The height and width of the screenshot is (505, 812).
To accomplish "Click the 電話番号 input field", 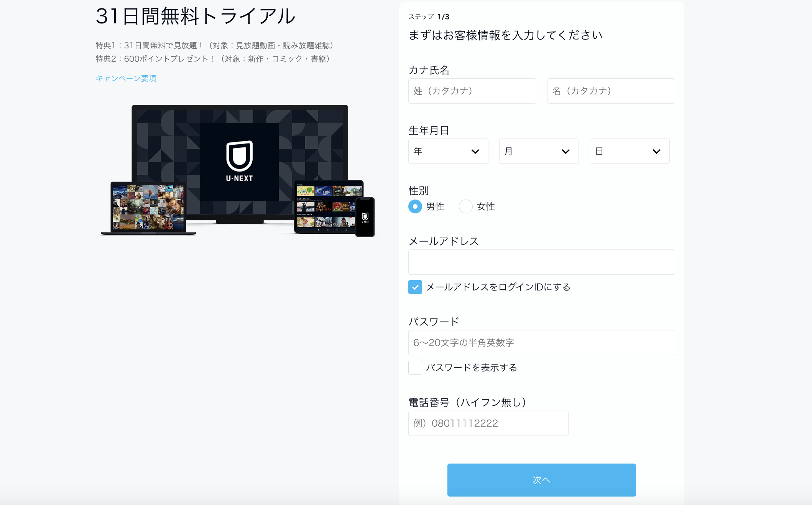I will 488,423.
